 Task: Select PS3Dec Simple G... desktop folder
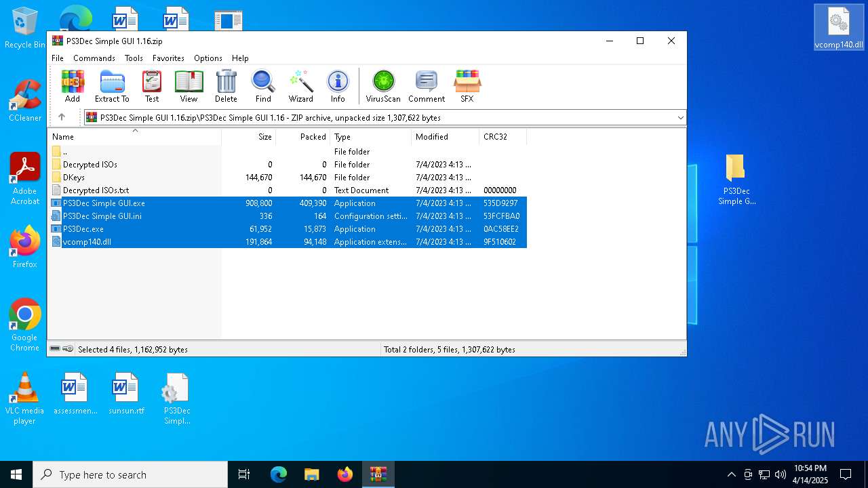coord(736,180)
